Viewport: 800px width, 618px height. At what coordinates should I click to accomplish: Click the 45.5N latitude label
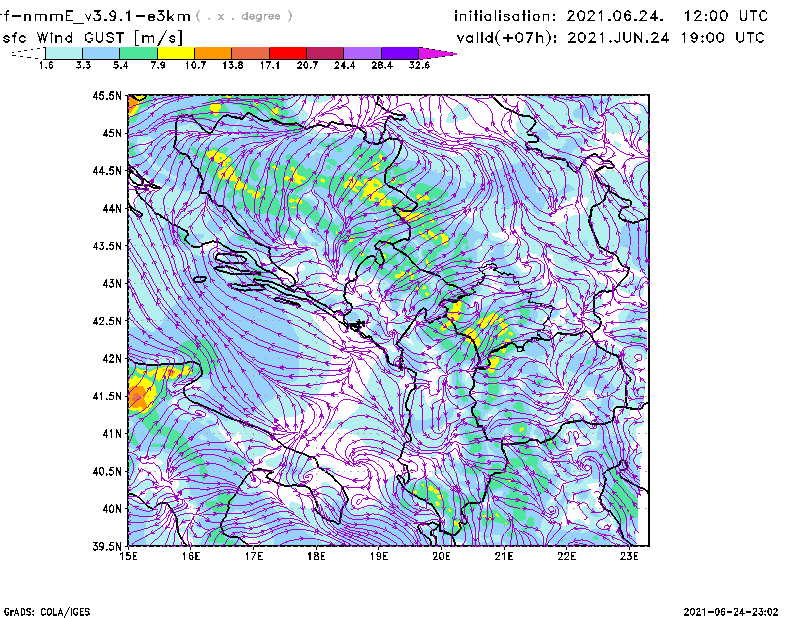[x=107, y=95]
